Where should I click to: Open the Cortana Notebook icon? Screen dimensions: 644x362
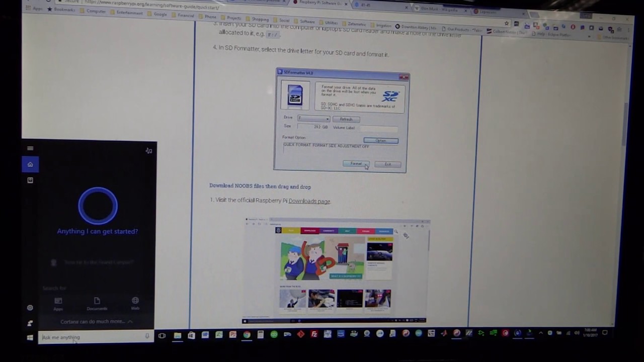click(x=30, y=180)
